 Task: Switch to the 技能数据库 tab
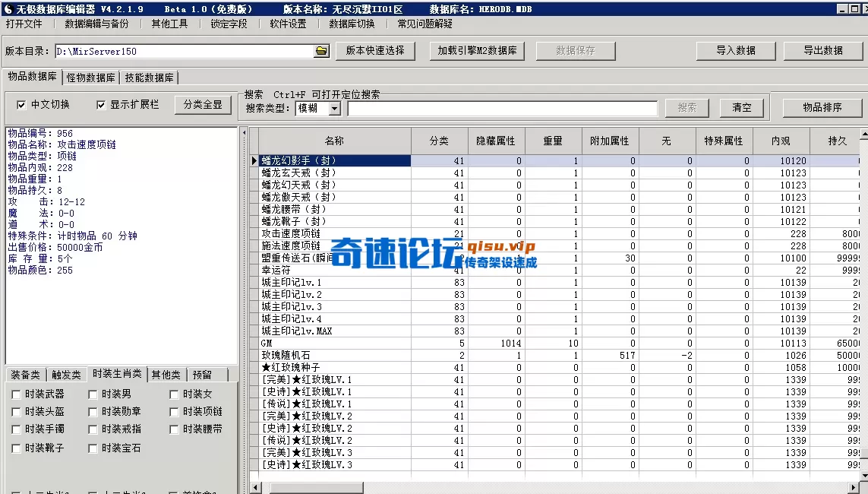coord(149,78)
